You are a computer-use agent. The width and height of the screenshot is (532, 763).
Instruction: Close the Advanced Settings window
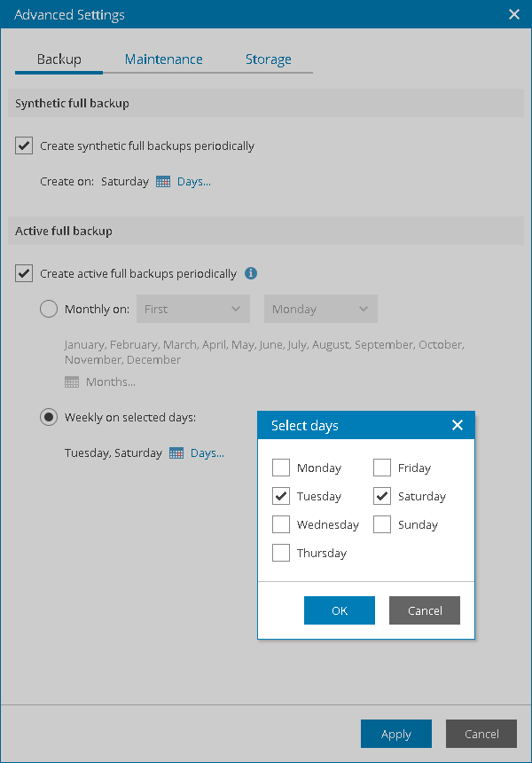coord(514,14)
